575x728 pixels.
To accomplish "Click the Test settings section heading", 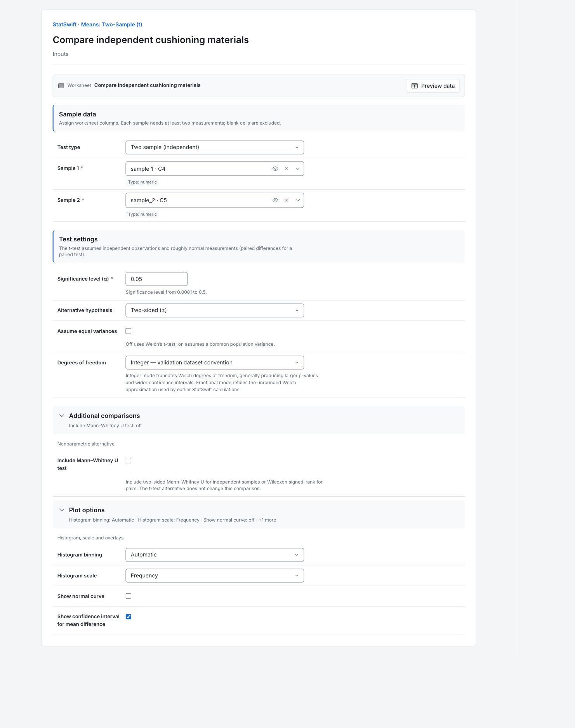I will point(78,239).
